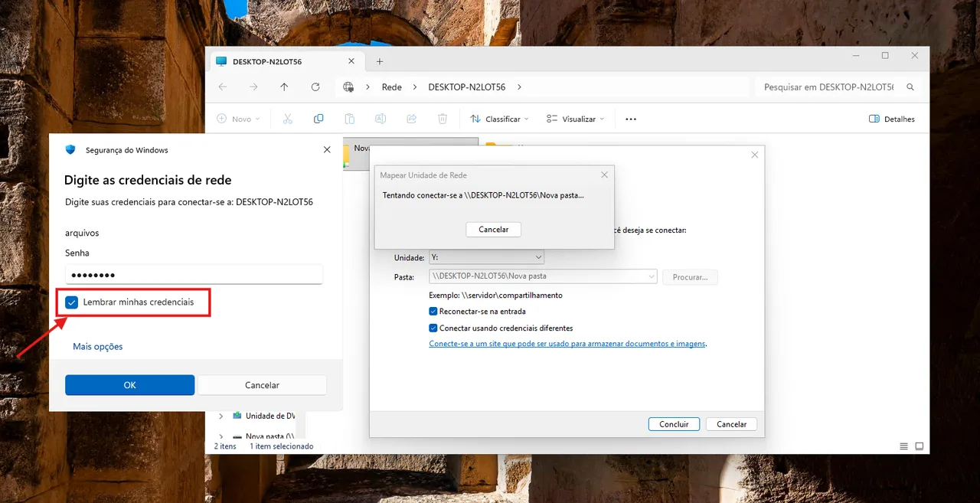Click the forward navigation arrow

click(x=254, y=87)
